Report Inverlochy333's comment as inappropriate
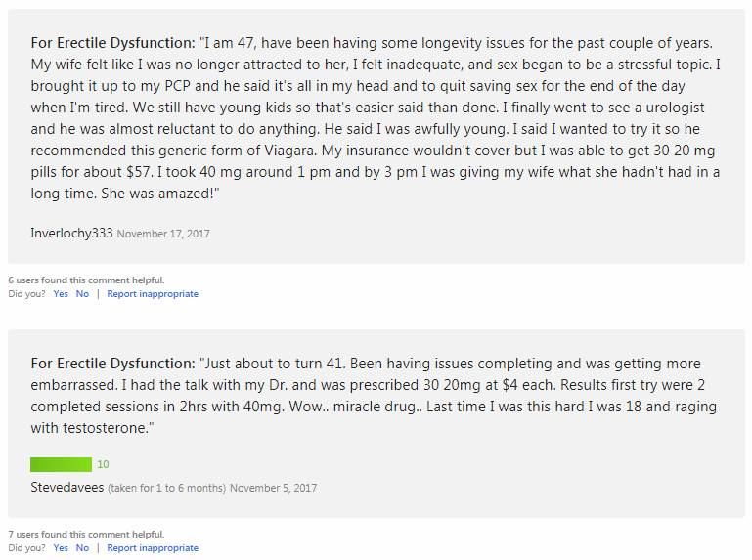 click(x=153, y=294)
